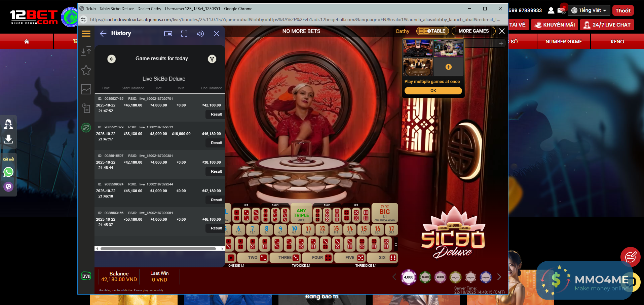Click the history panel horizontal scrollbar
644x305 pixels.
(x=158, y=249)
